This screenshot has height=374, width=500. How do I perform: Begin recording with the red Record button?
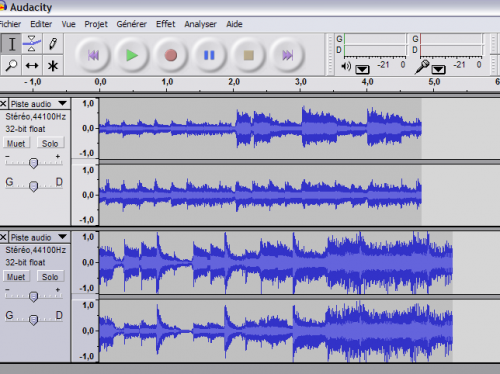(171, 55)
